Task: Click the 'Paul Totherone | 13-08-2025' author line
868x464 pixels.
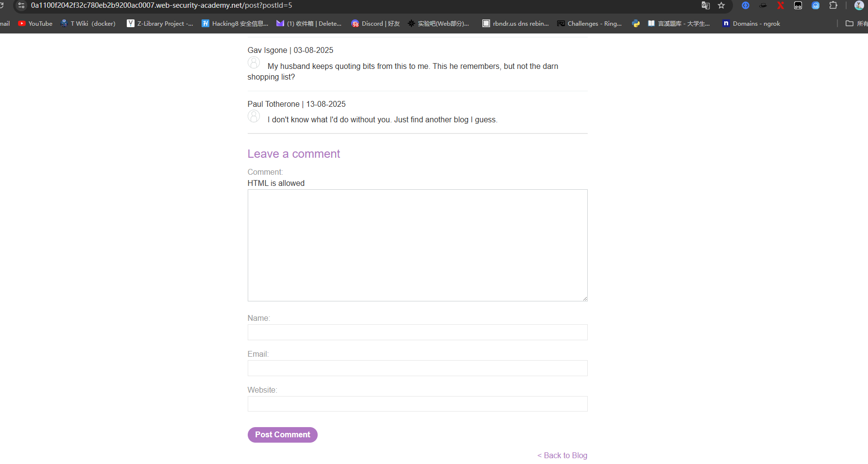Action: [x=297, y=104]
